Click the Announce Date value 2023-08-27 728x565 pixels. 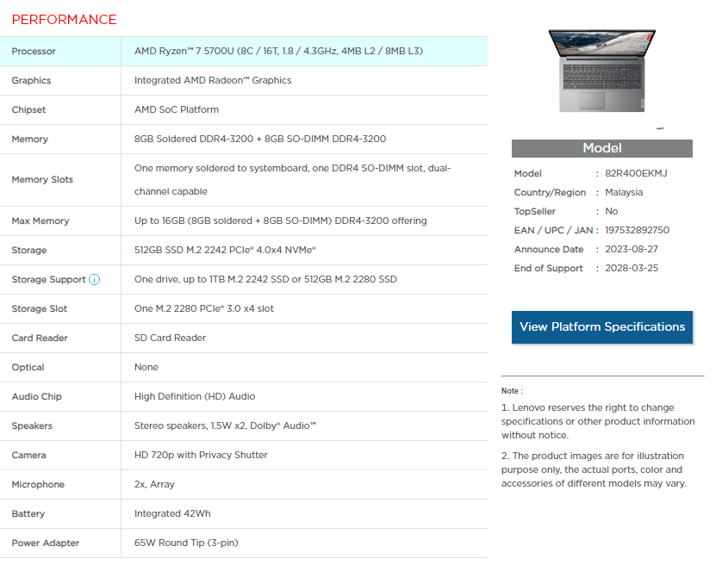coord(632,249)
